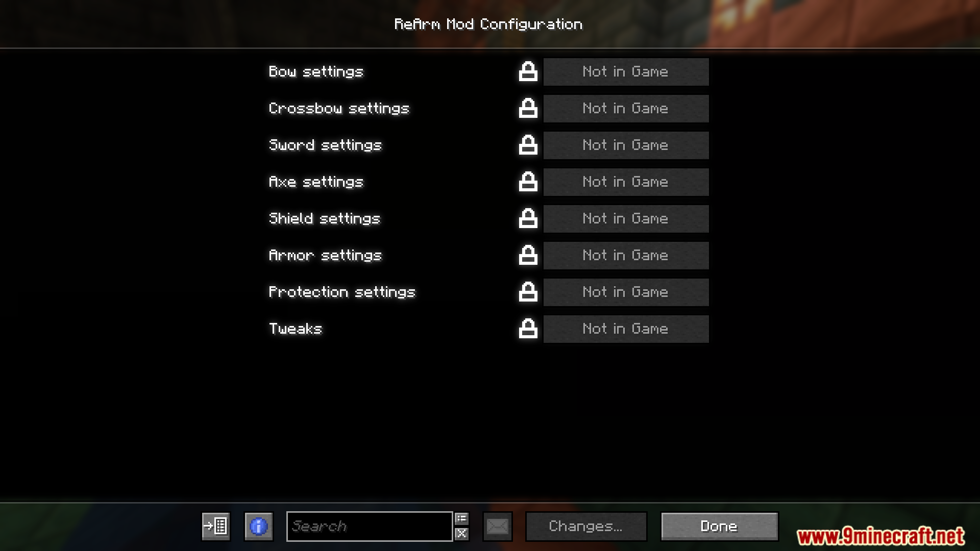The width and height of the screenshot is (980, 551).
Task: Click the envelope message icon button
Action: 498,526
